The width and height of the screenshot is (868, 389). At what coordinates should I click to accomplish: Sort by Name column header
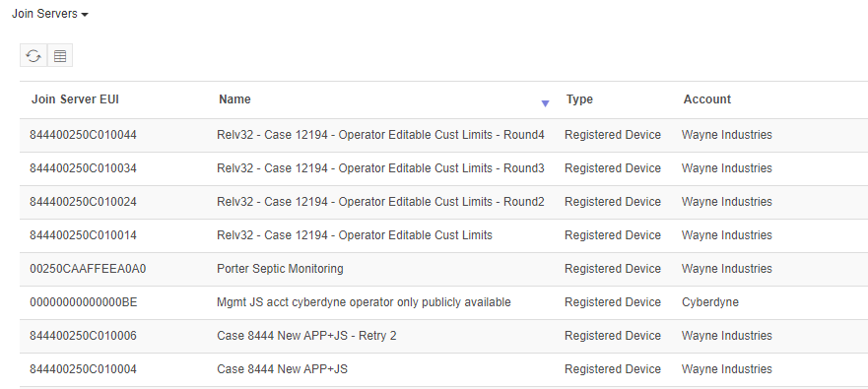(x=234, y=99)
